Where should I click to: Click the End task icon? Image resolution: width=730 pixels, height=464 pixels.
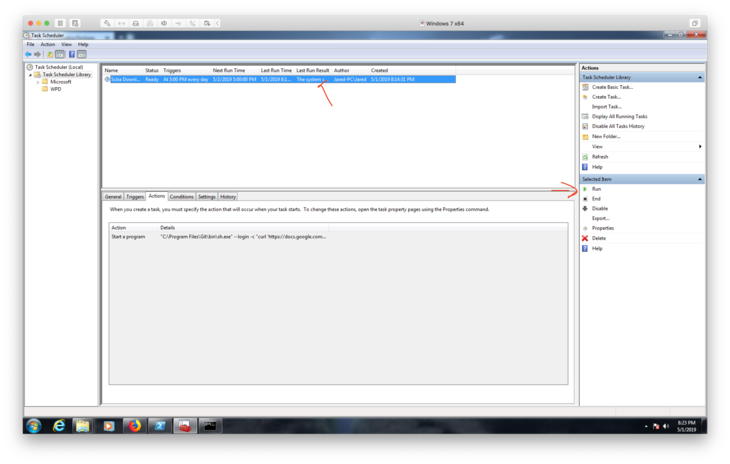[585, 198]
